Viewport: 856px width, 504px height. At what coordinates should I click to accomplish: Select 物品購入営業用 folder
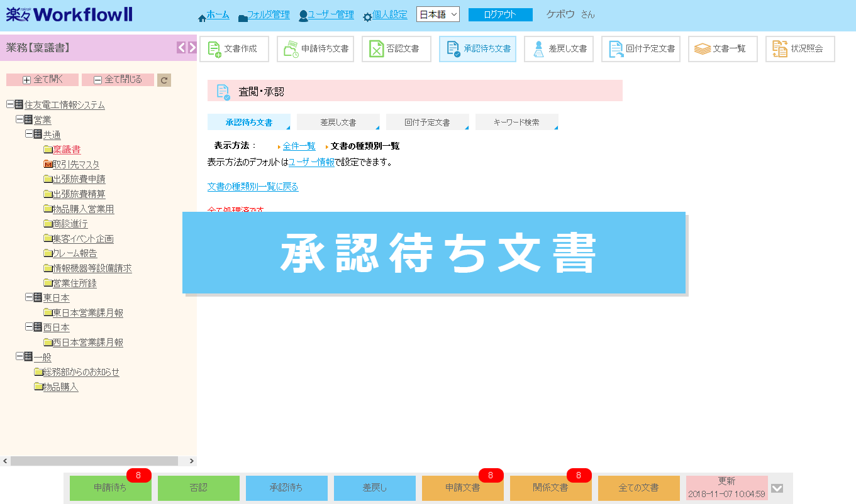[x=84, y=209]
